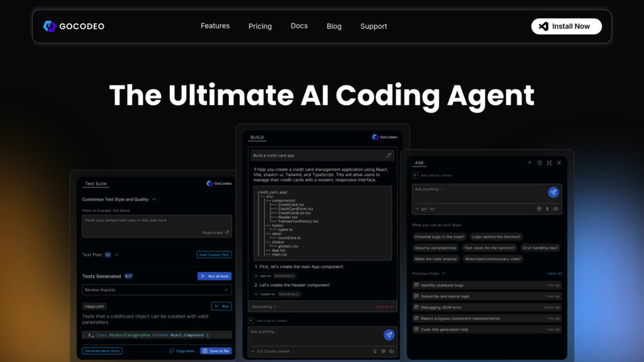
Task: Open 'Code title generation help' chat
Action: 487,329
